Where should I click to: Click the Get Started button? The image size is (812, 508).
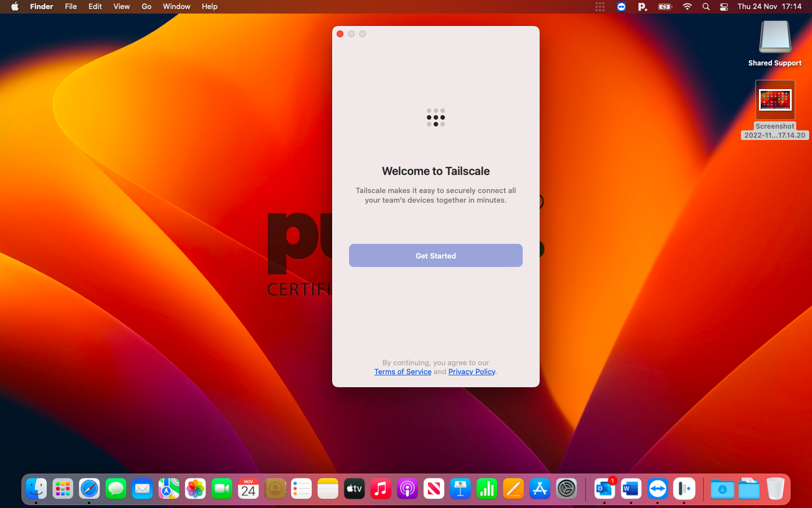[435, 256]
